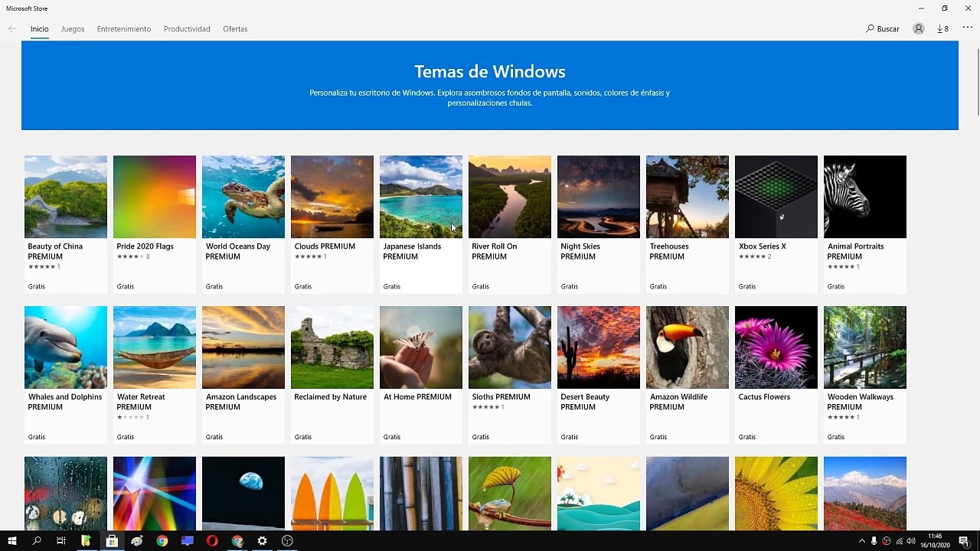Open the volume speaker tray icon
The height and width of the screenshot is (551, 980).
coord(911,541)
